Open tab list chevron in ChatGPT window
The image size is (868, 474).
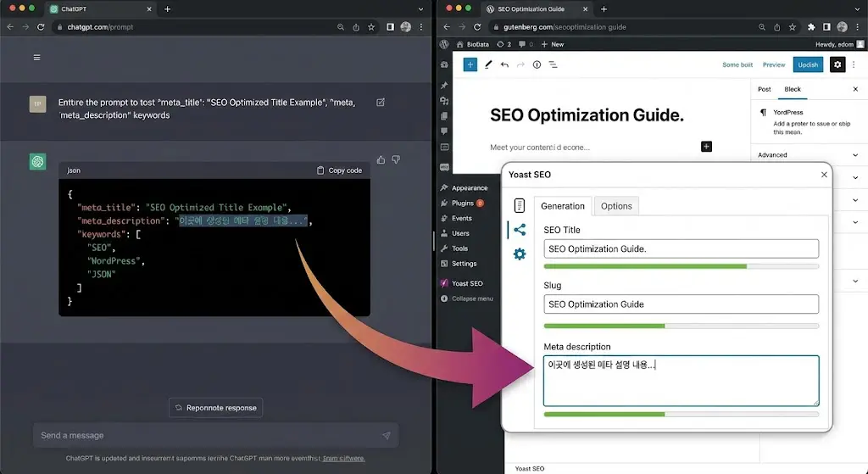(420, 9)
